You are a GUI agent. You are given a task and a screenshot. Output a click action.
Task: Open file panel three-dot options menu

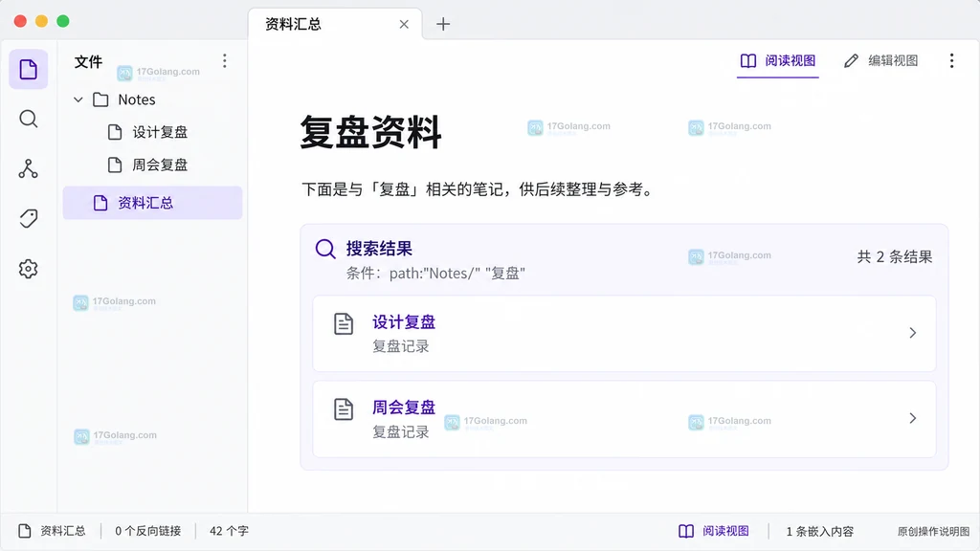[x=224, y=60]
